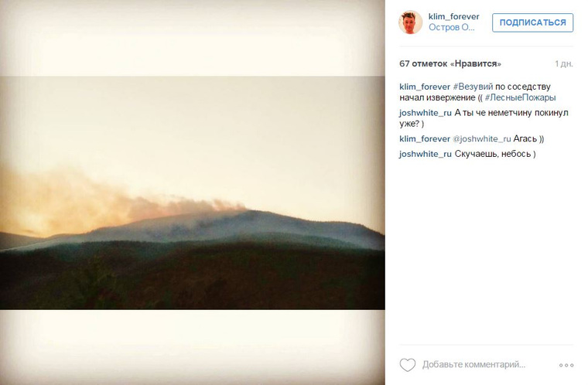Open klim_forever's profile picture avatar
Viewport: 588px width, 385px height.
pos(410,22)
